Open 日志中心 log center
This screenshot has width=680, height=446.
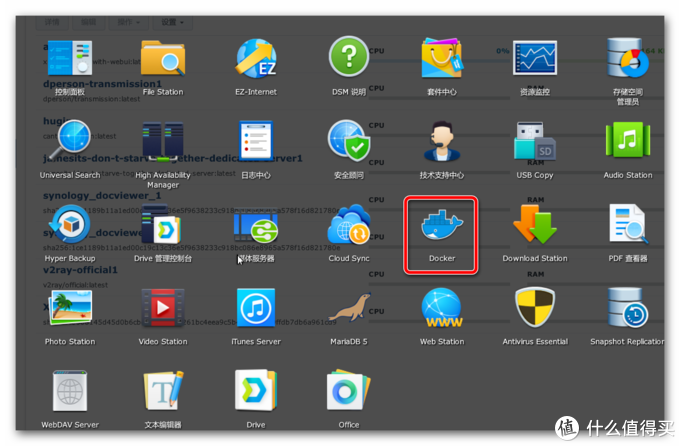(256, 140)
